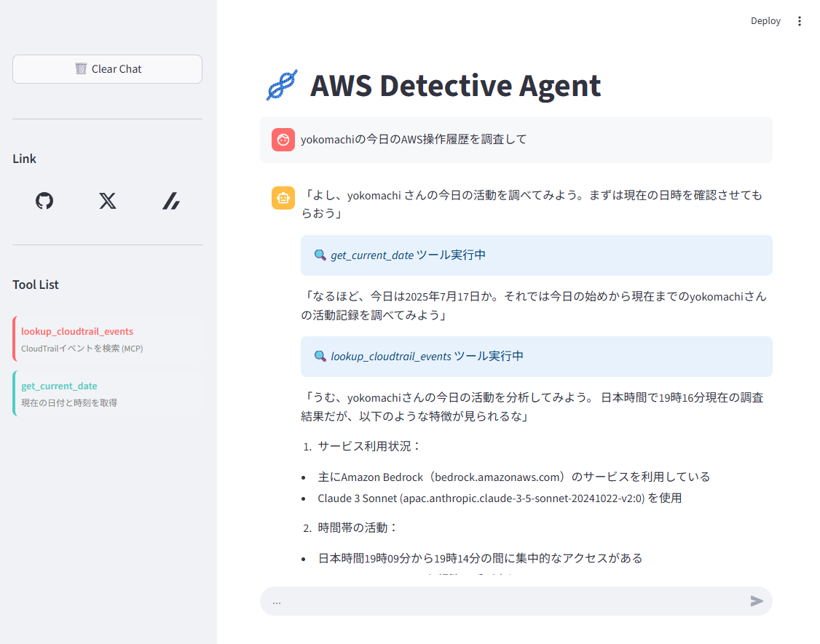
Task: Click the Claude 3 Sonnet model ID bullet
Action: (500, 498)
